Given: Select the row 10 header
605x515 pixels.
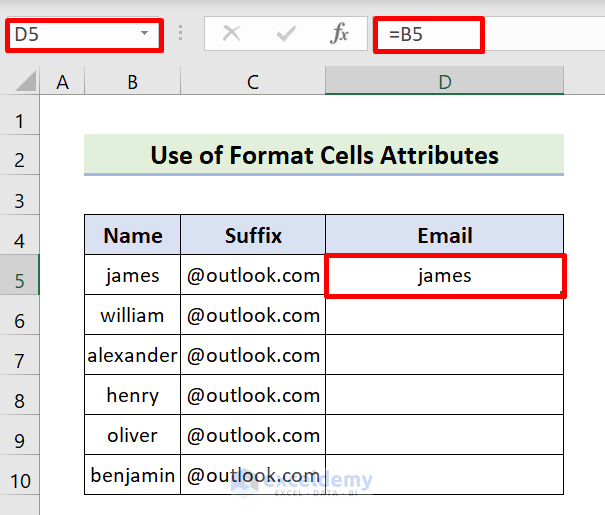Looking at the screenshot, I should [x=20, y=475].
